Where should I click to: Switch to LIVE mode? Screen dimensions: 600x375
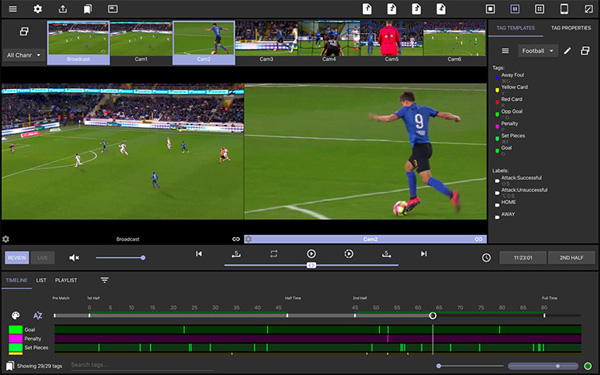pyautogui.click(x=42, y=258)
